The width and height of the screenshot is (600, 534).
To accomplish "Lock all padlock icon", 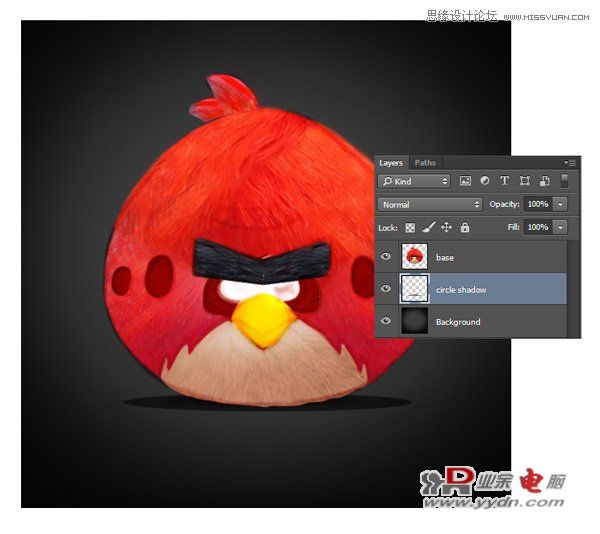I will click(x=465, y=228).
